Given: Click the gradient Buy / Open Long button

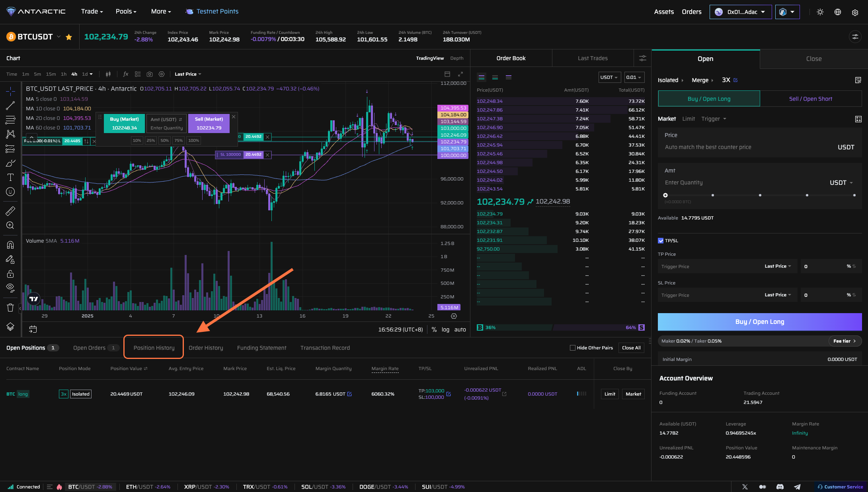Looking at the screenshot, I should click(760, 322).
